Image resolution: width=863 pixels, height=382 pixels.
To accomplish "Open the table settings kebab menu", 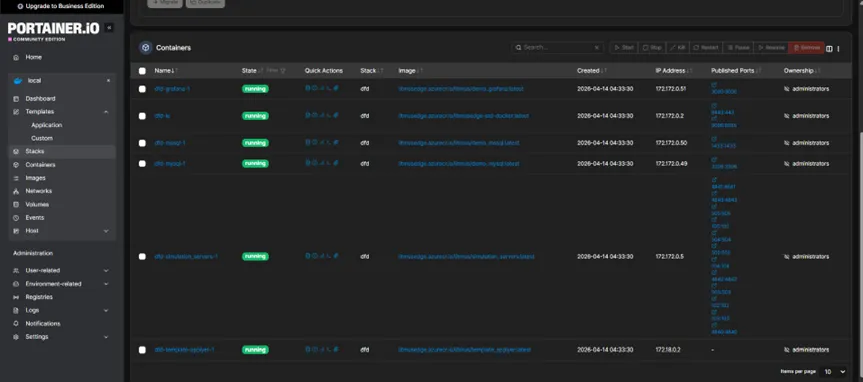I will point(838,48).
